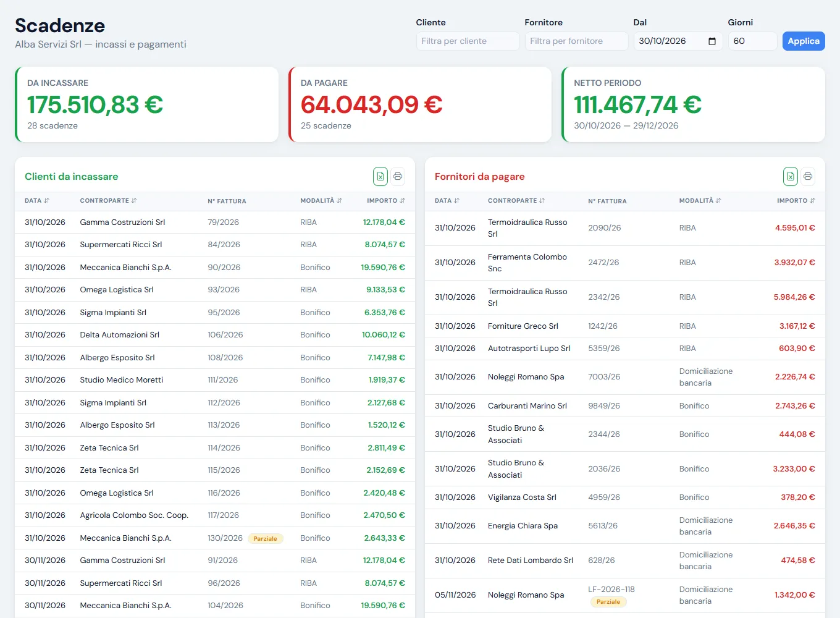The image size is (840, 618).
Task: Click Forniture Greco Srl supplier
Action: (523, 326)
